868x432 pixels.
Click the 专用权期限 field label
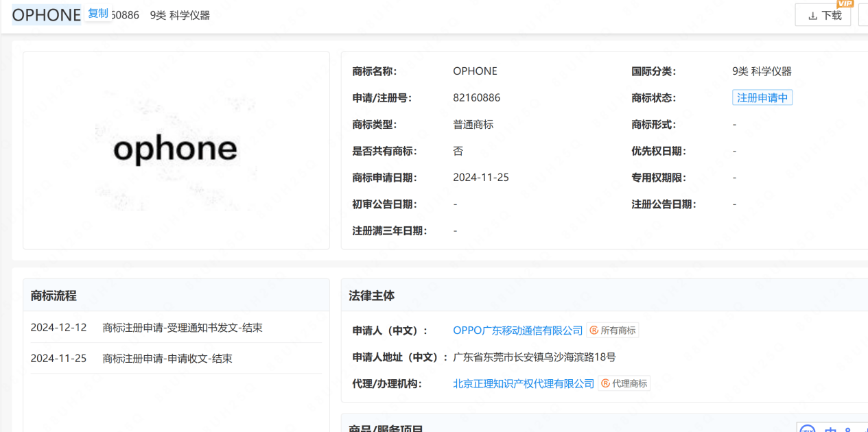pos(659,178)
